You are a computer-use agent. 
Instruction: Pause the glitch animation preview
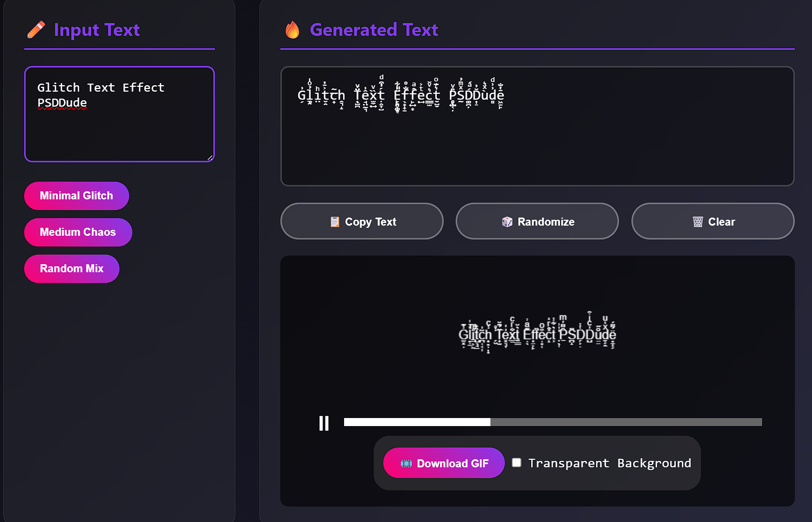324,423
